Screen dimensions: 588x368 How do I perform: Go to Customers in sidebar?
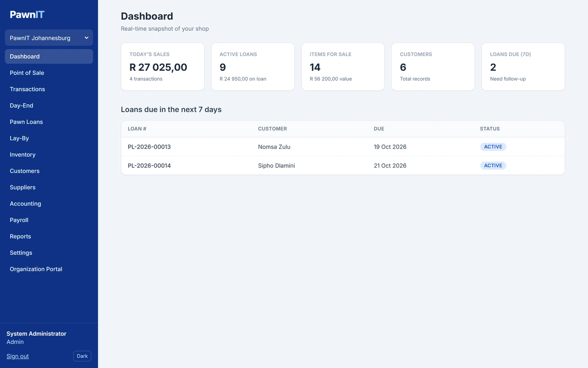click(49, 171)
